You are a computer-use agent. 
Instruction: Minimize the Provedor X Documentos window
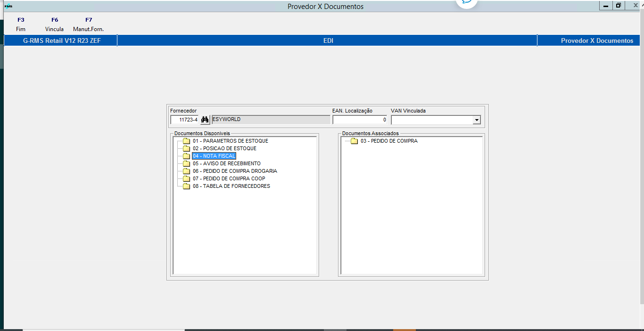606,5
